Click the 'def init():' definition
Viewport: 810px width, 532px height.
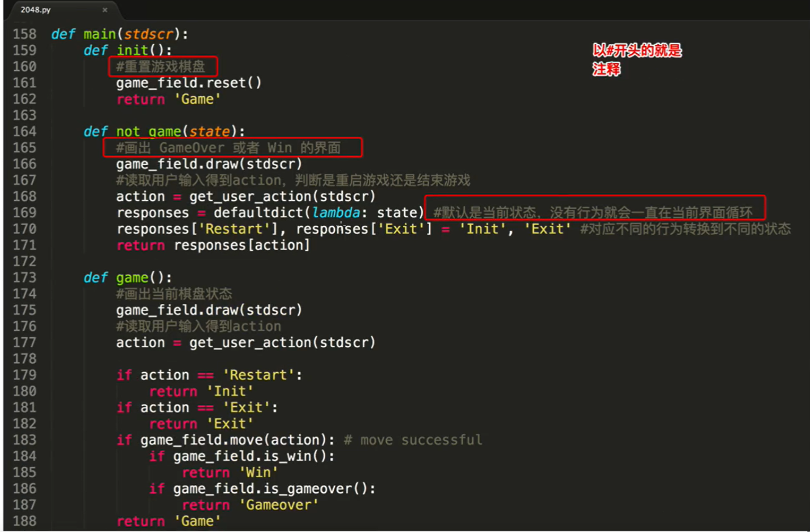tap(128, 50)
